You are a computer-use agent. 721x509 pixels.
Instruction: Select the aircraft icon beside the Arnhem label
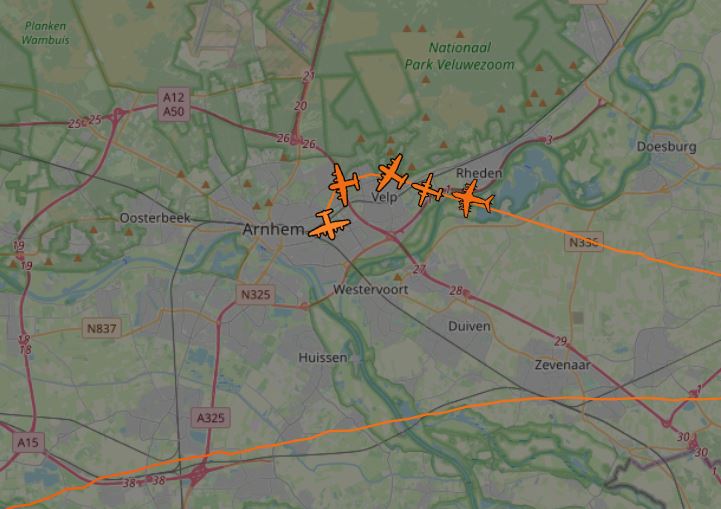[x=329, y=225]
